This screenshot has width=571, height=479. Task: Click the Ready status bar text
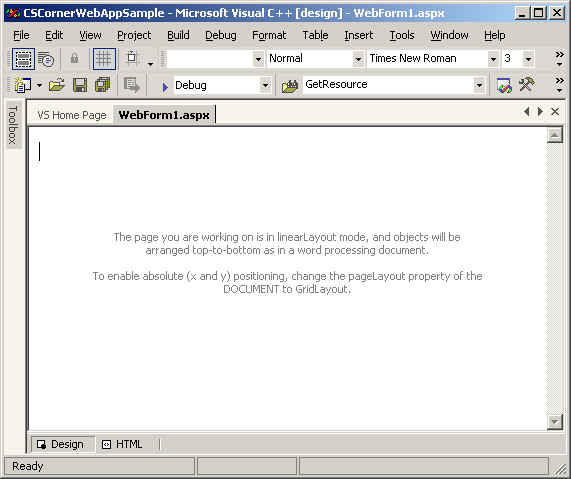(28, 466)
